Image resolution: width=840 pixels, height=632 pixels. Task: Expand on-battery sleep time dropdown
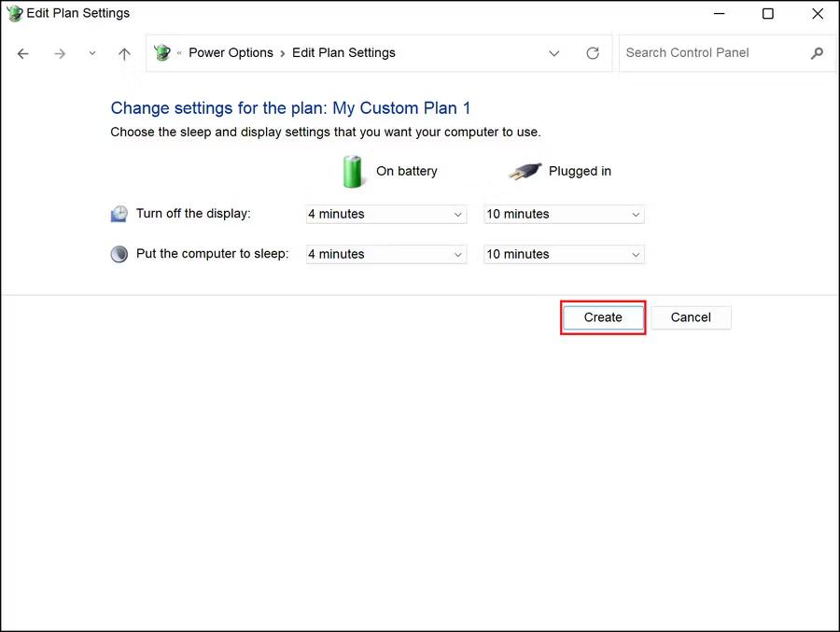point(385,254)
